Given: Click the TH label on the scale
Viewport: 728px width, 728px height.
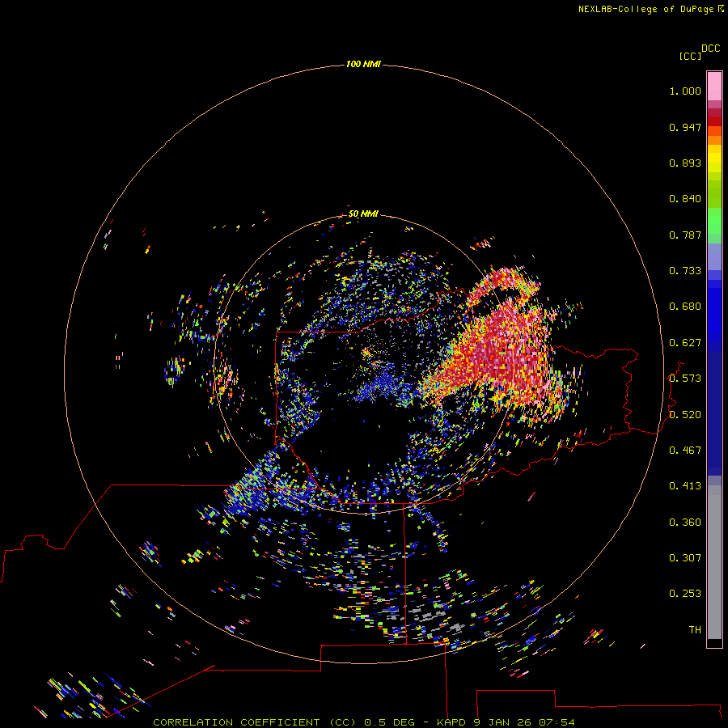Looking at the screenshot, I should [x=695, y=630].
